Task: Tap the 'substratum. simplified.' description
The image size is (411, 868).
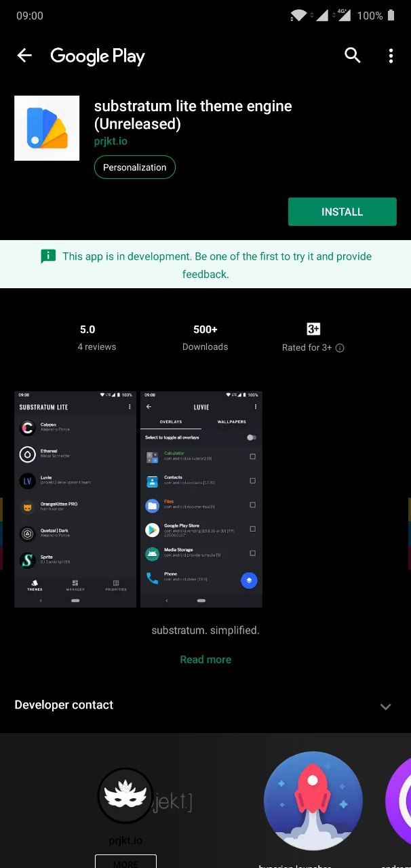Action: 206,630
